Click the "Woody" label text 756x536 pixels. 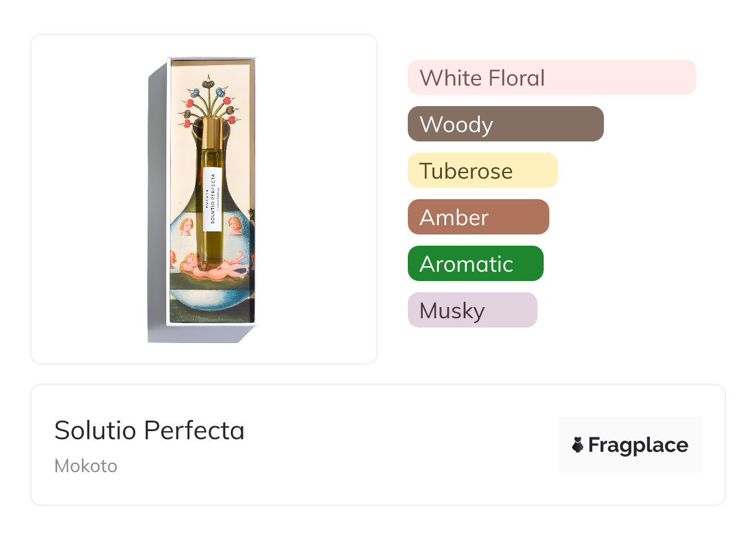[456, 125]
